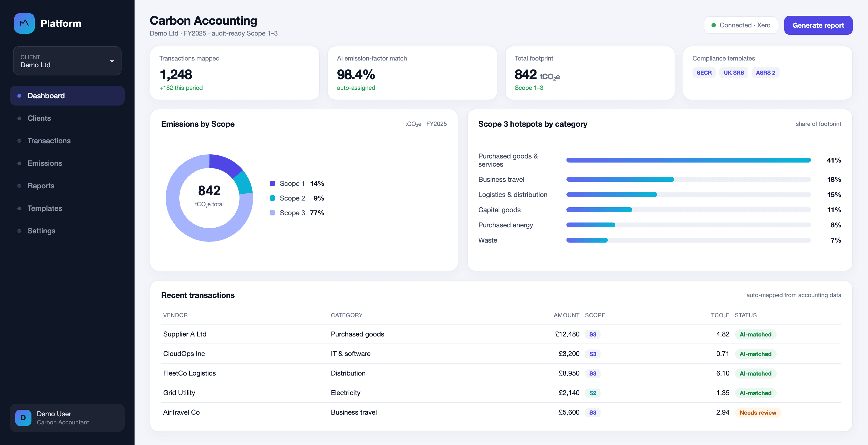This screenshot has height=445, width=868.
Task: Click the Recent transactions heading
Action: coord(198,295)
